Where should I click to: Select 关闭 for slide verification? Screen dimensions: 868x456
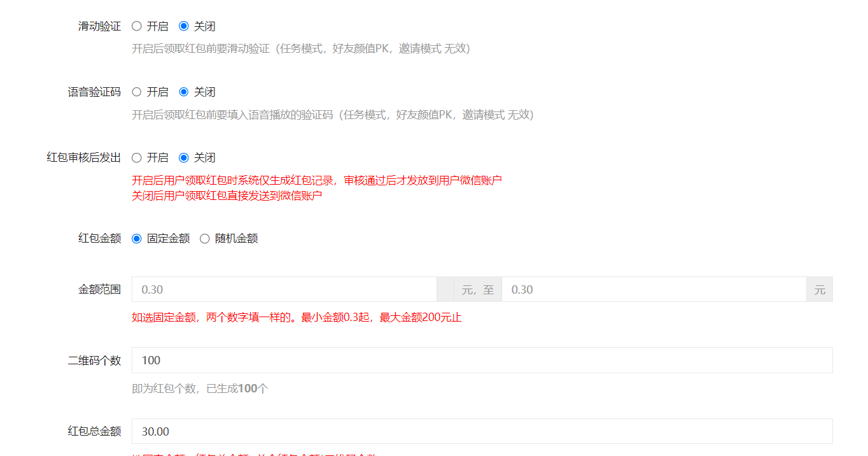[185, 26]
